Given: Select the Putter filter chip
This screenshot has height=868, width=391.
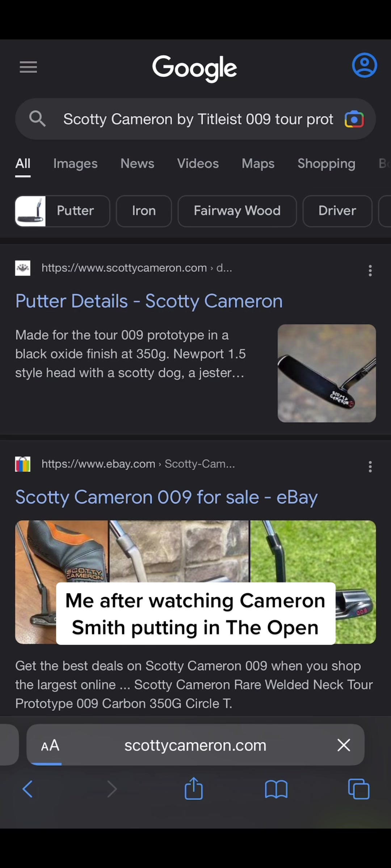Looking at the screenshot, I should click(62, 211).
